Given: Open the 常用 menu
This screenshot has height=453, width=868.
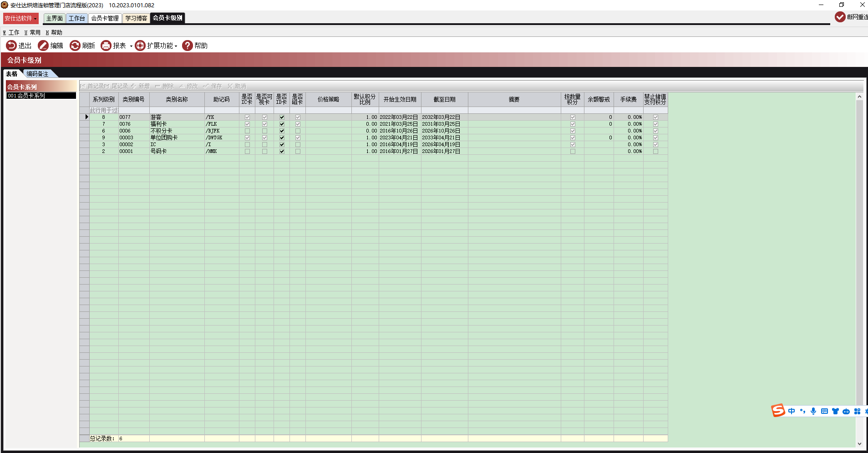Looking at the screenshot, I should 33,32.
